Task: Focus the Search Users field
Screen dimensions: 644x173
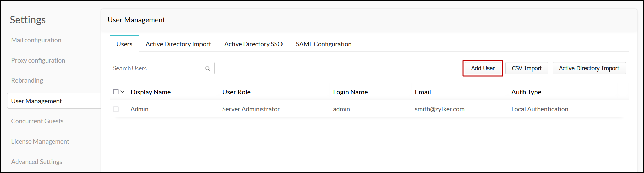Action: [x=162, y=68]
